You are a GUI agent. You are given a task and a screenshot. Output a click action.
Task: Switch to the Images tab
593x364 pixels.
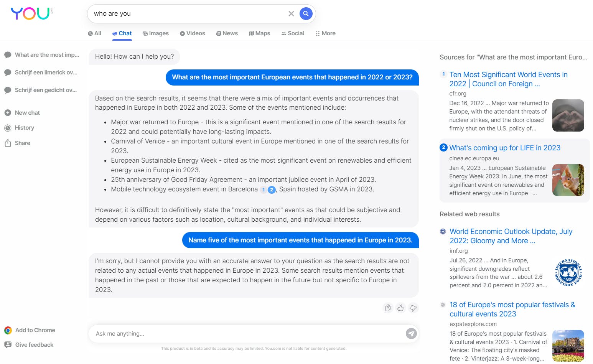click(155, 33)
